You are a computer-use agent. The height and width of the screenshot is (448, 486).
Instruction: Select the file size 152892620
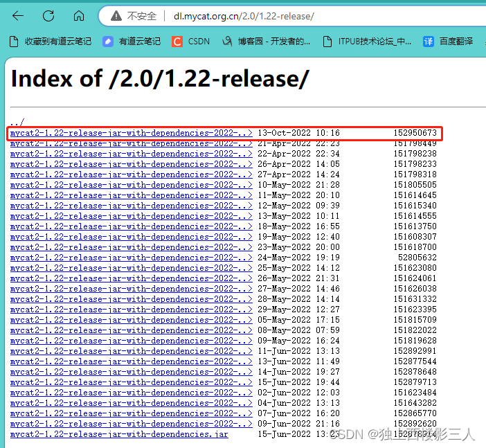(415, 424)
